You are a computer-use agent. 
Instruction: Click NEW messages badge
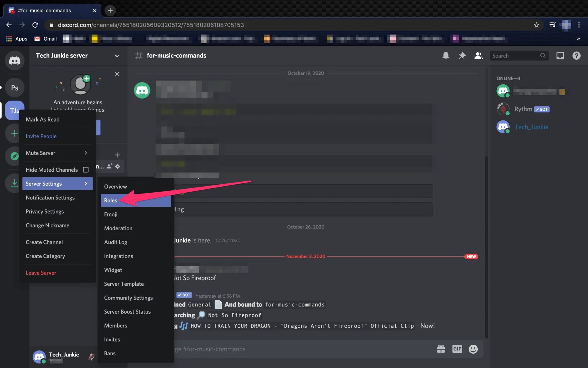coord(471,256)
